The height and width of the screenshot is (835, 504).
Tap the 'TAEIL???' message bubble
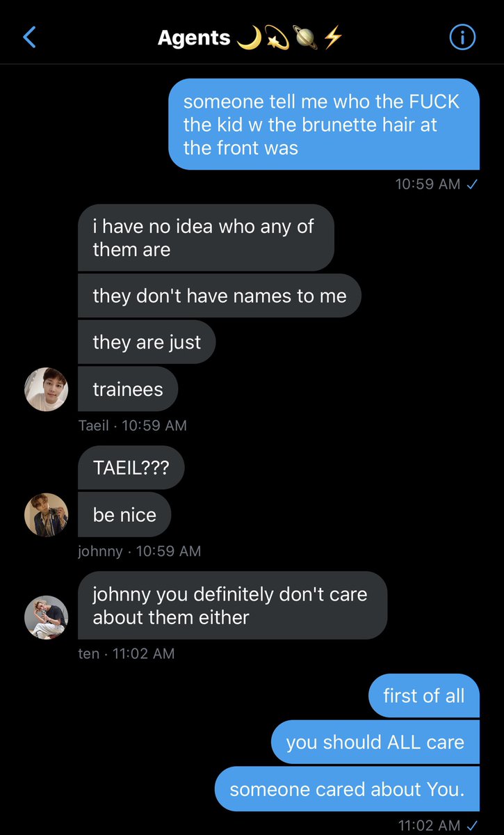tap(131, 468)
